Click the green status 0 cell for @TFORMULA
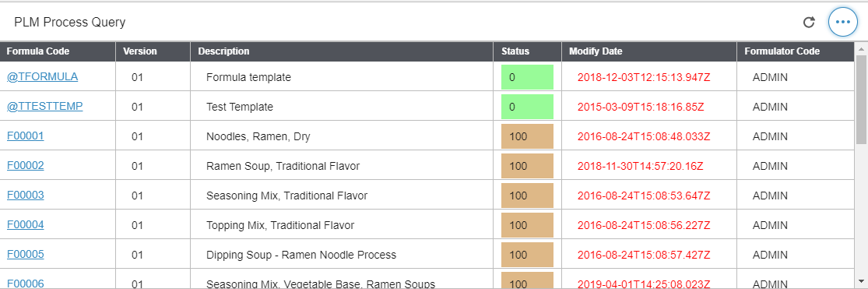Image resolution: width=868 pixels, height=289 pixels. click(x=527, y=78)
